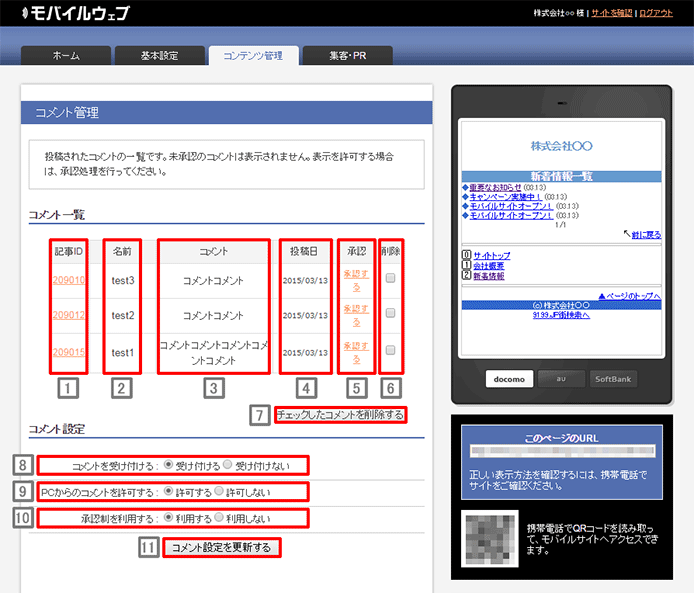Open article ID 209010 link
The image size is (694, 593).
coord(69,280)
